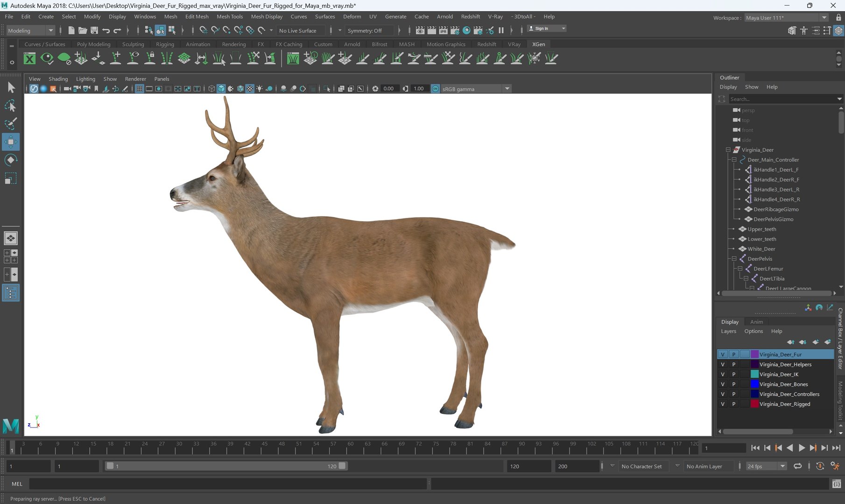Toggle visibility of Virginia_Deer_Controllers layer
Image resolution: width=845 pixels, height=504 pixels.
(x=723, y=394)
